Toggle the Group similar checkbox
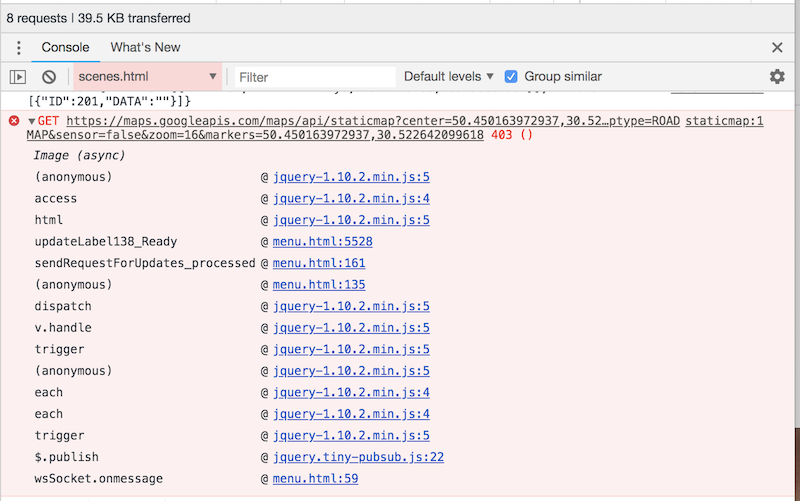Screen dimensions: 800x501 pos(511,77)
